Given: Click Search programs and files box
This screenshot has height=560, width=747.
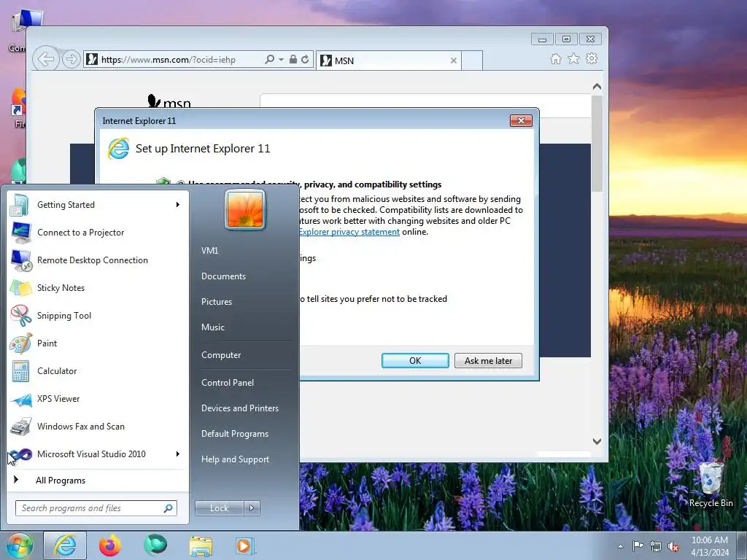Looking at the screenshot, I should pos(96,508).
